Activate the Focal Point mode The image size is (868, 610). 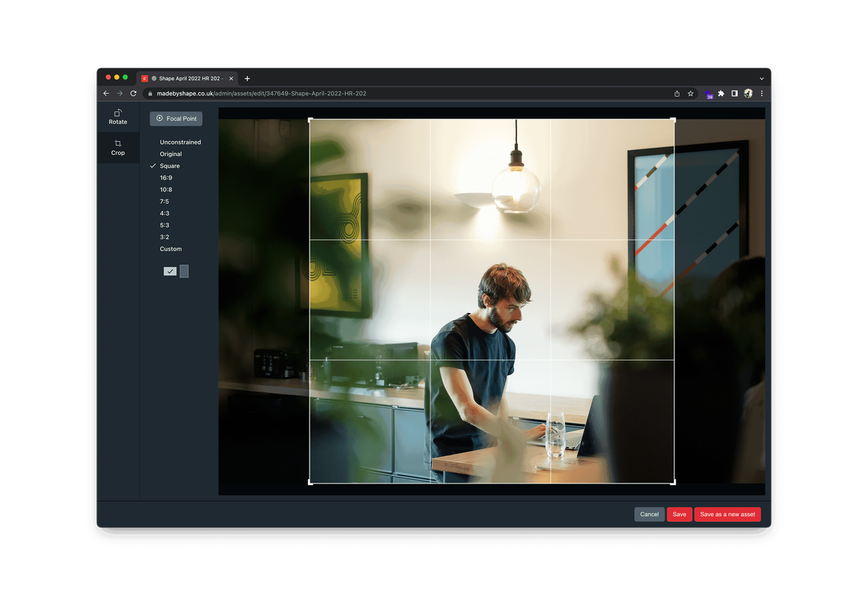tap(176, 118)
